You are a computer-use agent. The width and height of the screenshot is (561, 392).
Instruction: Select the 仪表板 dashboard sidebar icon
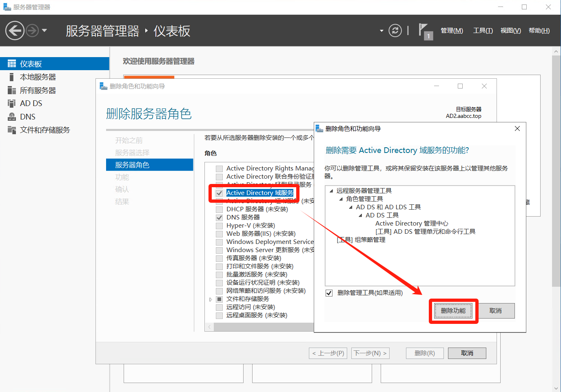point(12,64)
